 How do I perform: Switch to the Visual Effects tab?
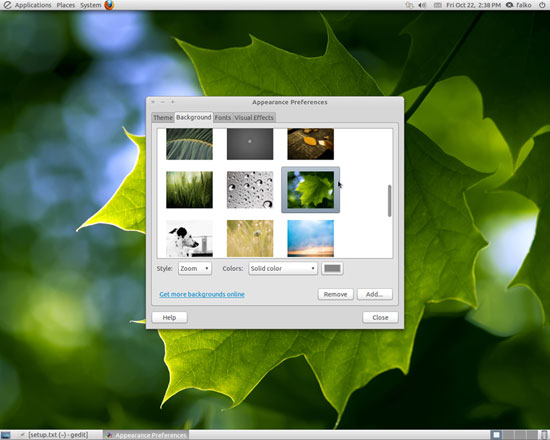coord(254,118)
